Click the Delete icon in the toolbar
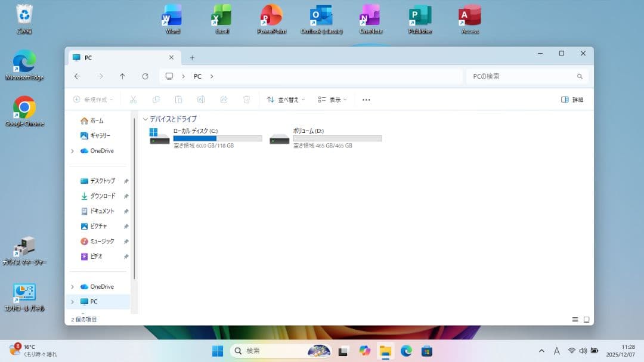This screenshot has height=362, width=644. pos(246,100)
